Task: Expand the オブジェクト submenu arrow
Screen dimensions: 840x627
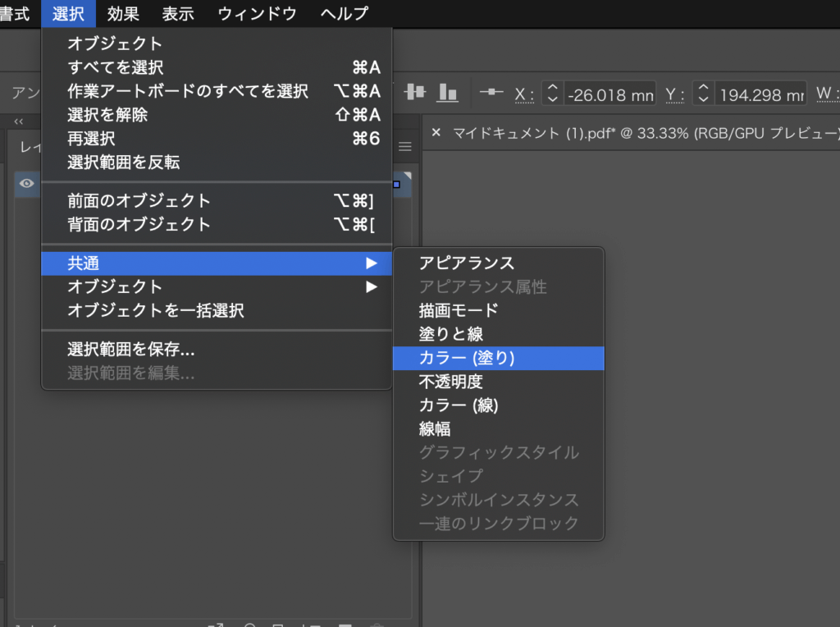Action: 372,286
